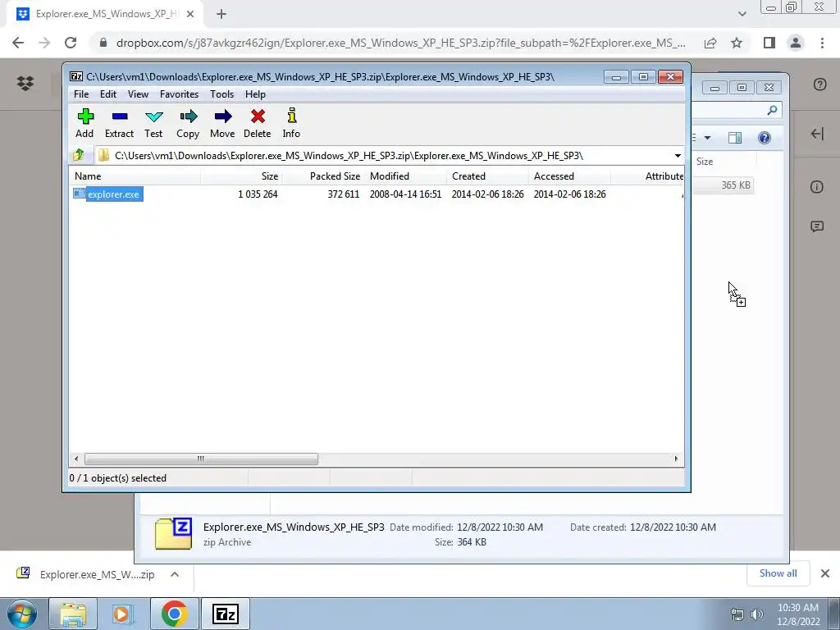Click the blue help icon in Explorer window
Image resolution: width=840 pixels, height=630 pixels.
(x=765, y=138)
